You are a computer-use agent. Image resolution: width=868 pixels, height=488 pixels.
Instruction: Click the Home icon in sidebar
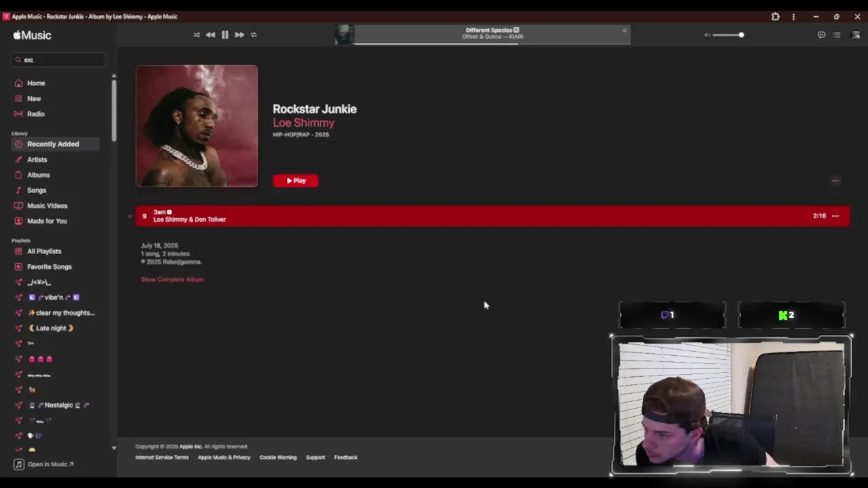tap(18, 83)
